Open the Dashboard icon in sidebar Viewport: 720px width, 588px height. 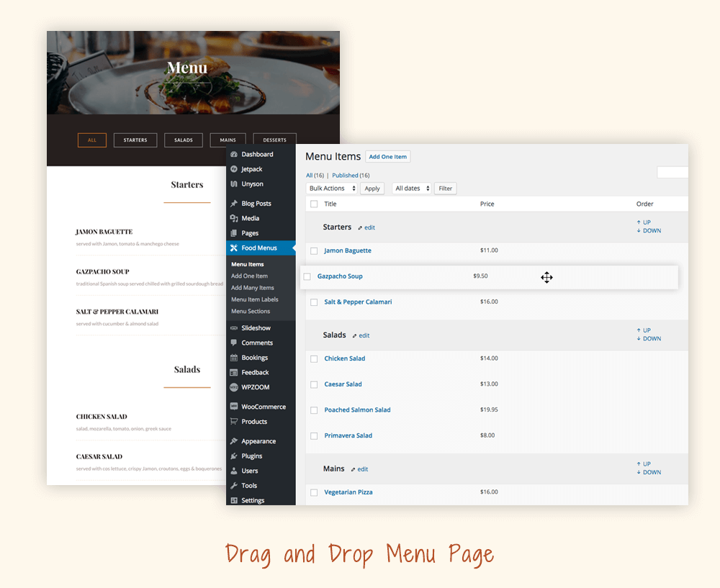tap(234, 154)
